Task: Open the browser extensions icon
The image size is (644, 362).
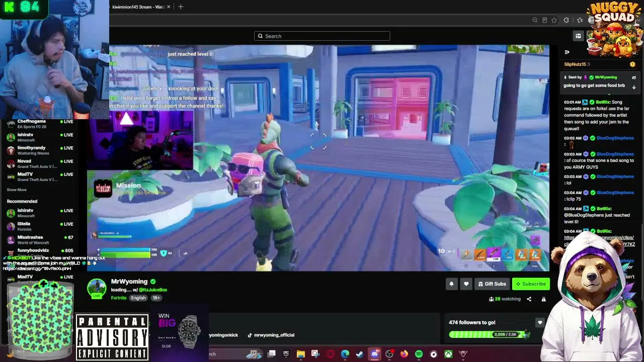Action: click(x=566, y=20)
